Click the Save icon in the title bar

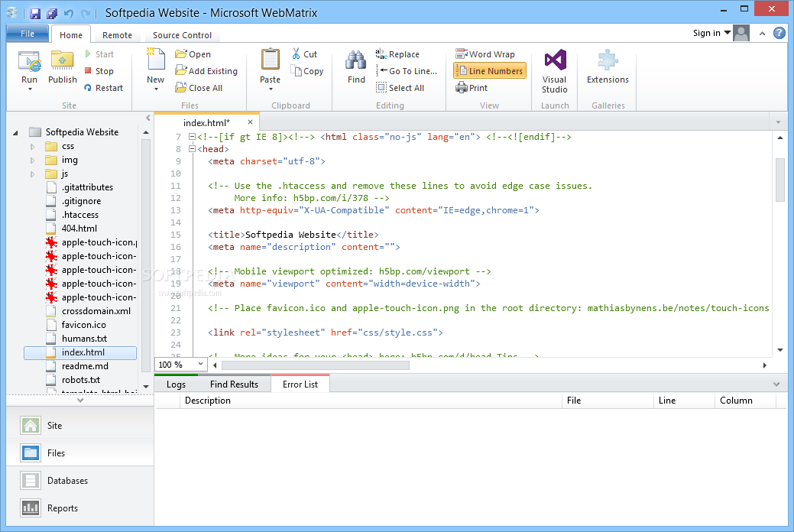(35, 13)
